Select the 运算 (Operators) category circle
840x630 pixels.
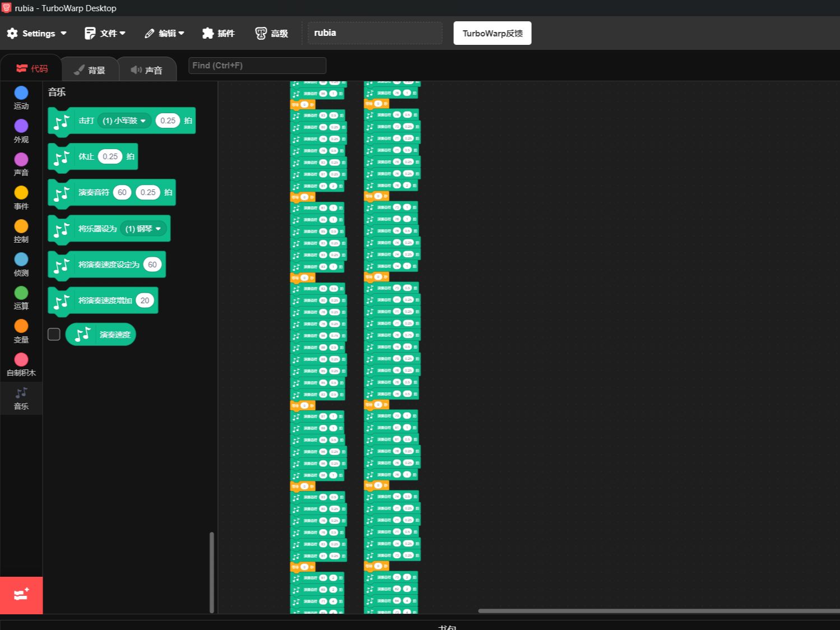[x=21, y=293]
